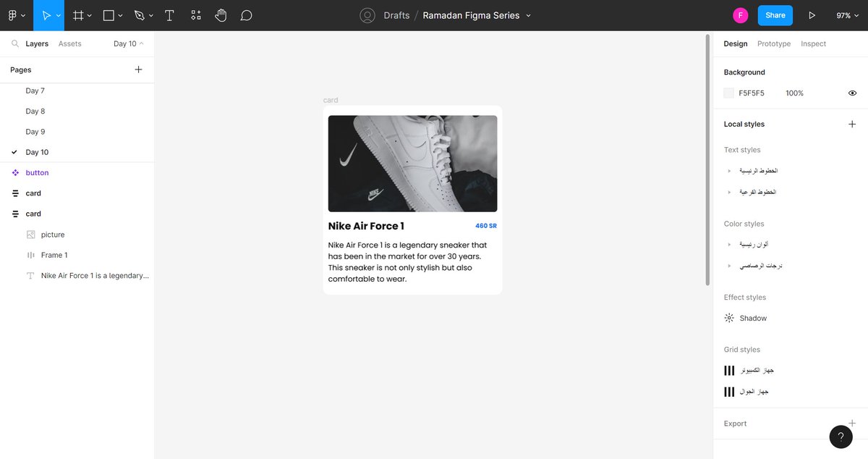Select the Frame tool

pos(78,15)
